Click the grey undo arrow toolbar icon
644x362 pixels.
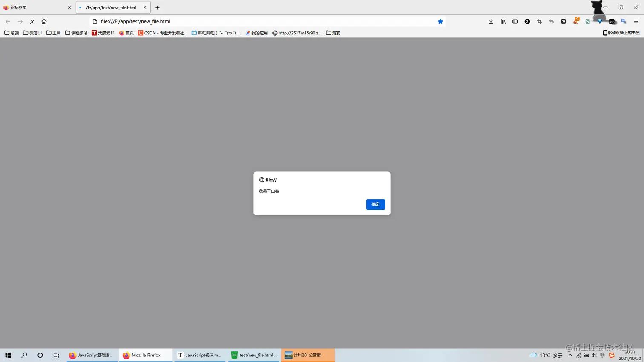pos(551,21)
